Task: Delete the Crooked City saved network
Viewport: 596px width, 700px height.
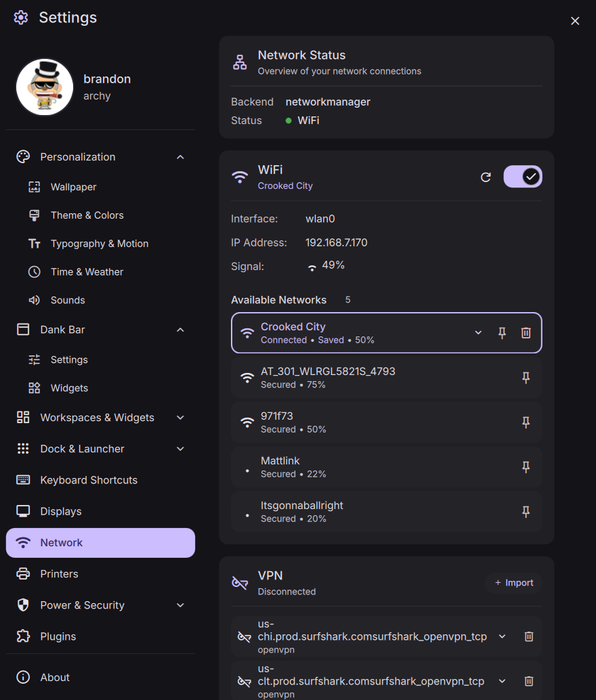Action: pos(526,332)
